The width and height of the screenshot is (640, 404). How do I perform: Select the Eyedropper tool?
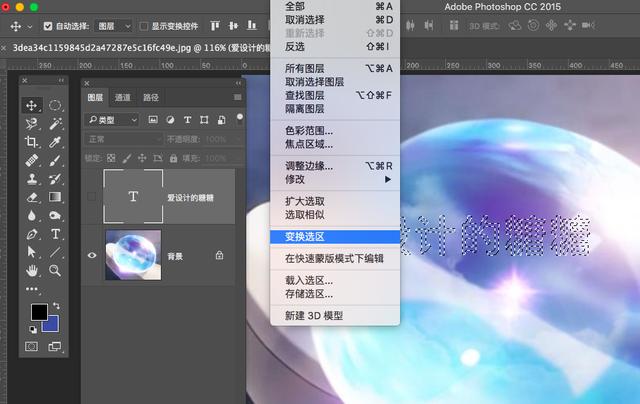click(x=55, y=142)
